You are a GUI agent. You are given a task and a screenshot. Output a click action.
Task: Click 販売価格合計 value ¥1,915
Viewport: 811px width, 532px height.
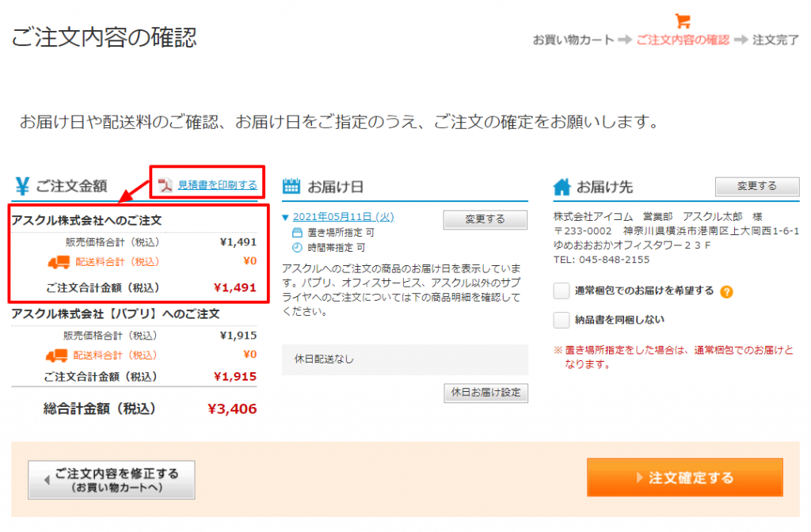click(238, 336)
